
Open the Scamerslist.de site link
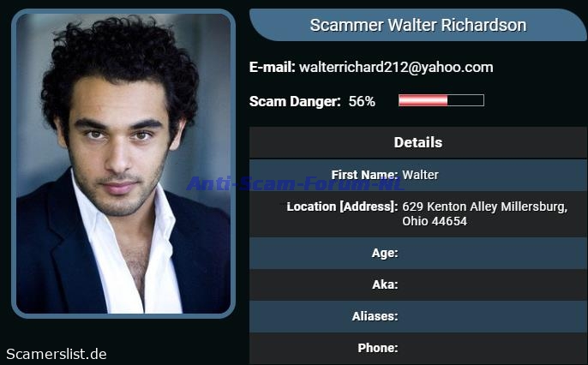point(57,354)
